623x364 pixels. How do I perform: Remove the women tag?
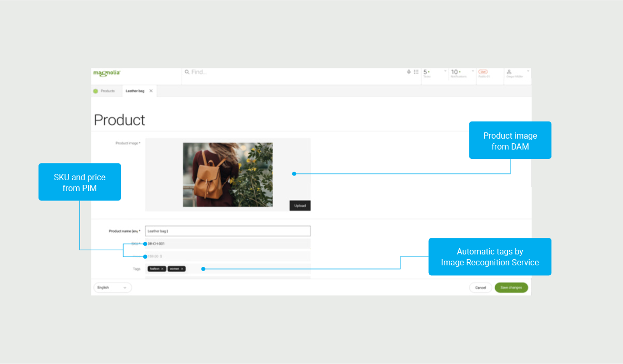(x=182, y=268)
